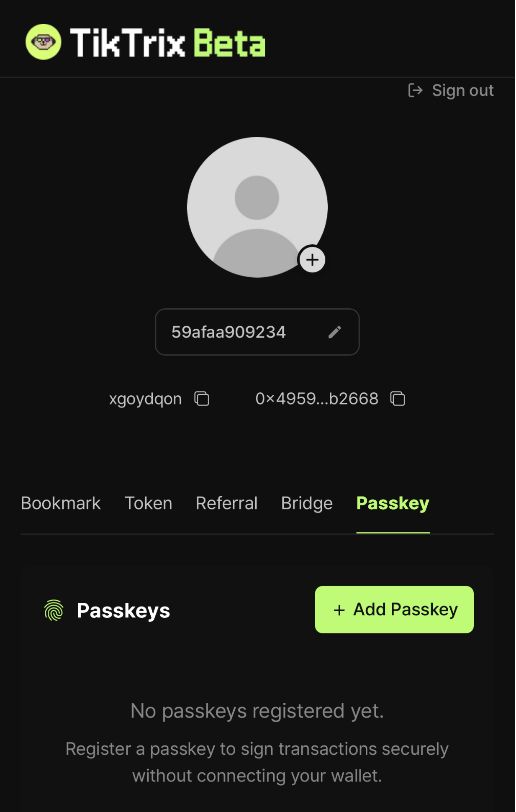Click the sign out arrow icon
Image resolution: width=516 pixels, height=812 pixels.
415,90
